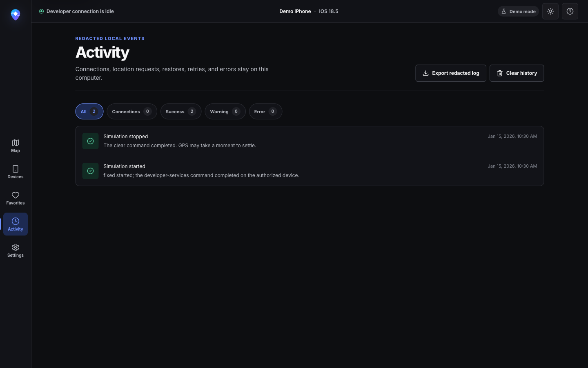Screen dimensions: 588x368
Task: Click the 'REDACTED LOCAL EVENTS' label
Action: point(110,38)
